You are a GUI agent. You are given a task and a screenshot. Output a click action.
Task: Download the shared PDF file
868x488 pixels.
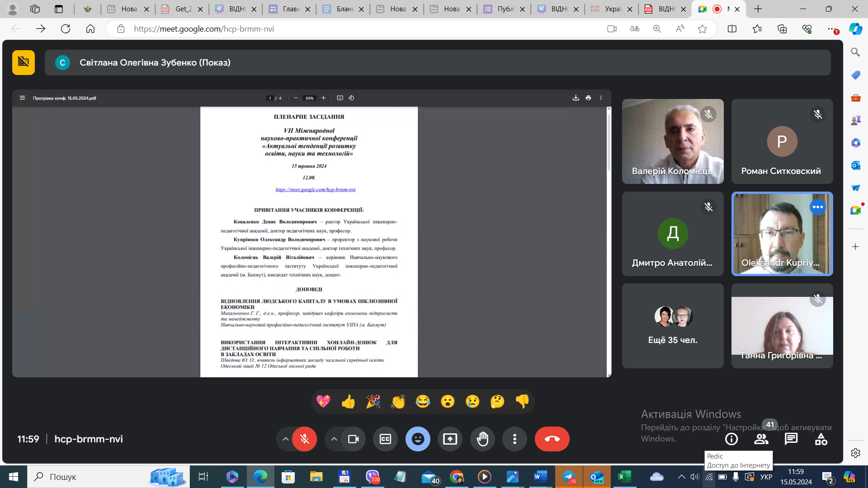point(576,98)
